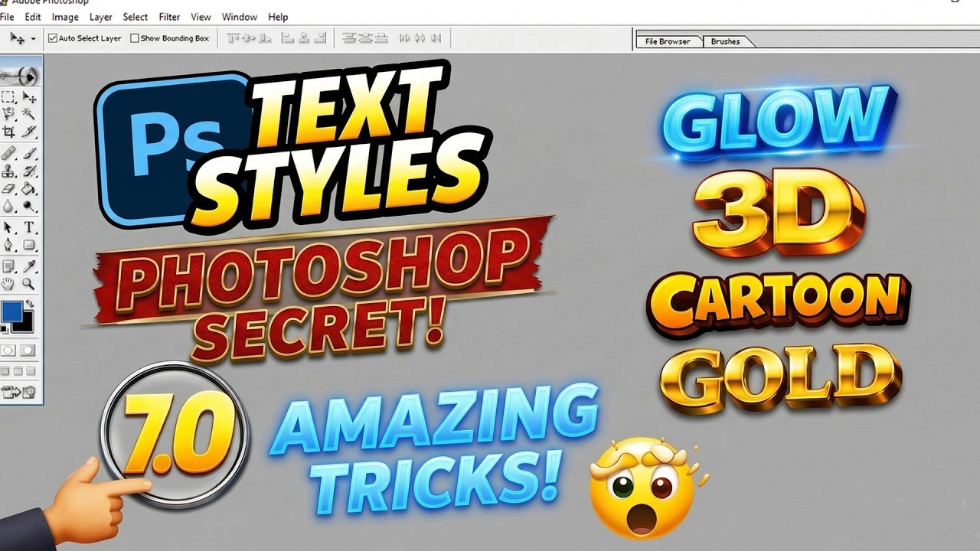
Task: Click the Adobe Online feather banner
Action: (20, 76)
